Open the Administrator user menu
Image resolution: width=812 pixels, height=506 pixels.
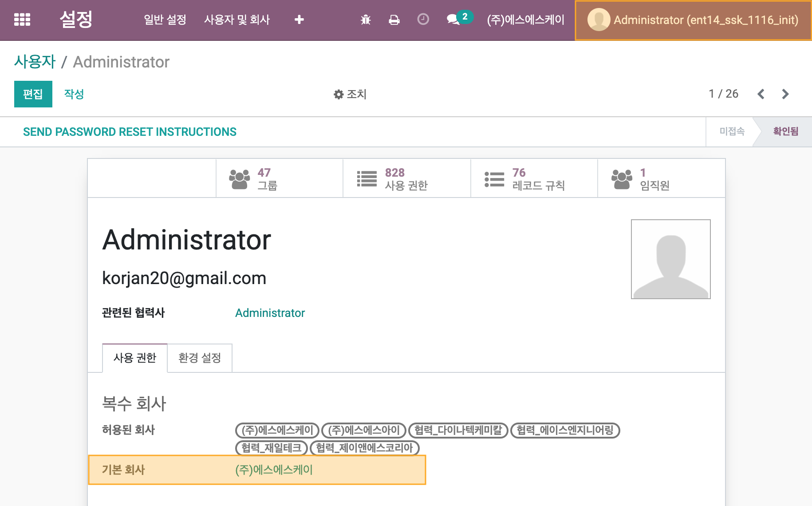[693, 20]
